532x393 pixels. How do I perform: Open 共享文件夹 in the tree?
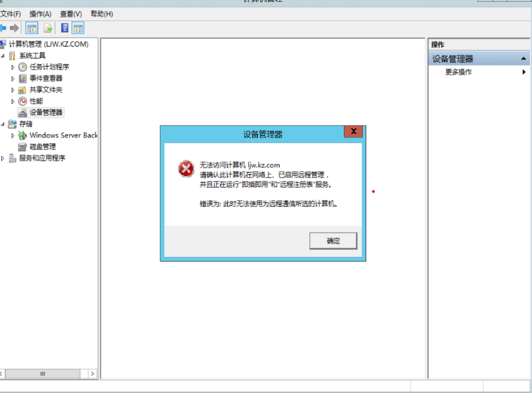point(46,90)
